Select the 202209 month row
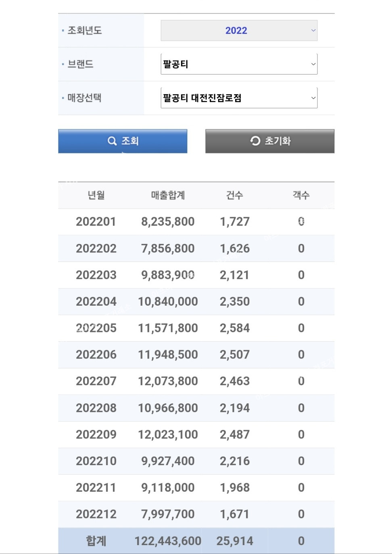Screen dimensions: 392x554 pos(96,434)
